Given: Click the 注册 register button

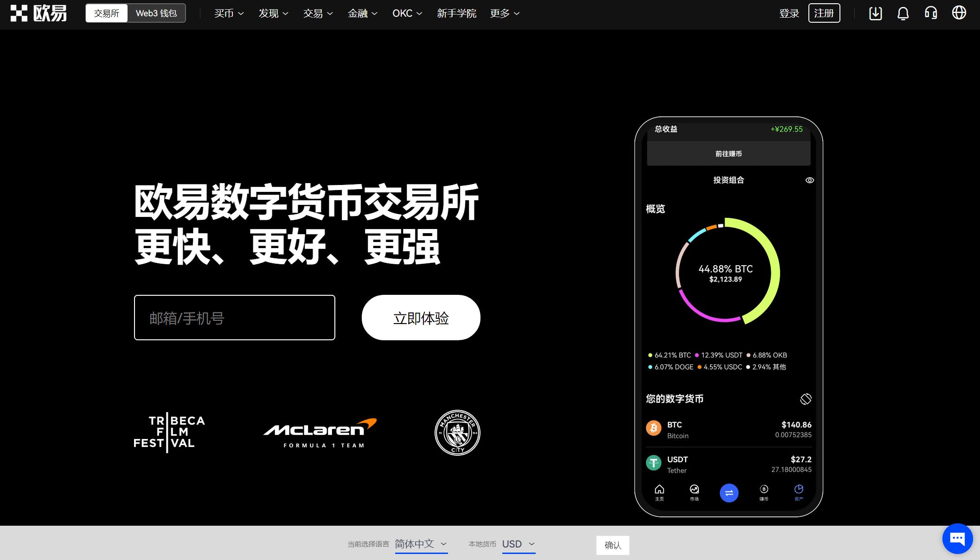Looking at the screenshot, I should (824, 13).
